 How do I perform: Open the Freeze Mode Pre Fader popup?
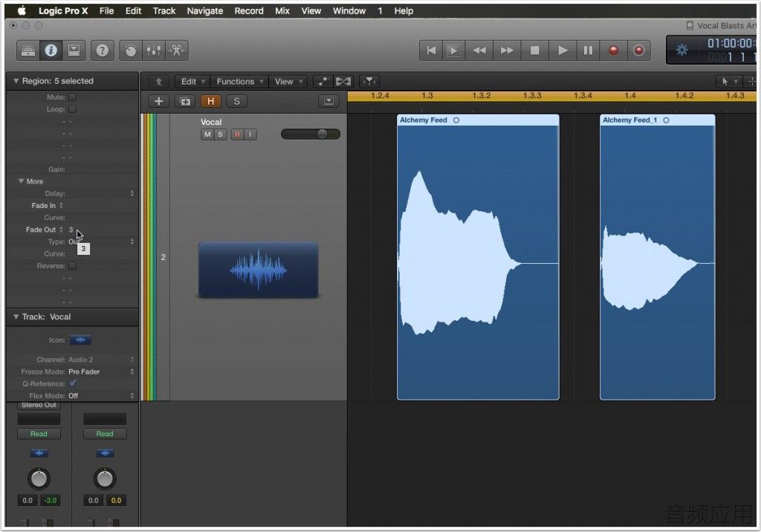[x=101, y=372]
